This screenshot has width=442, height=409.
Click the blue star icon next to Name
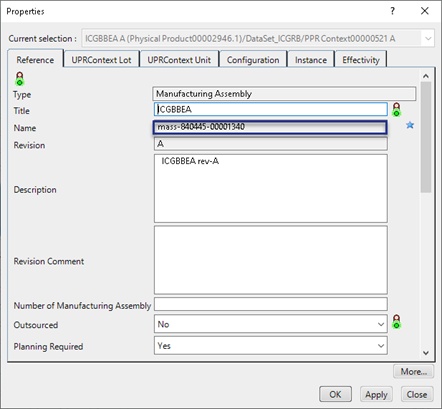tap(410, 125)
